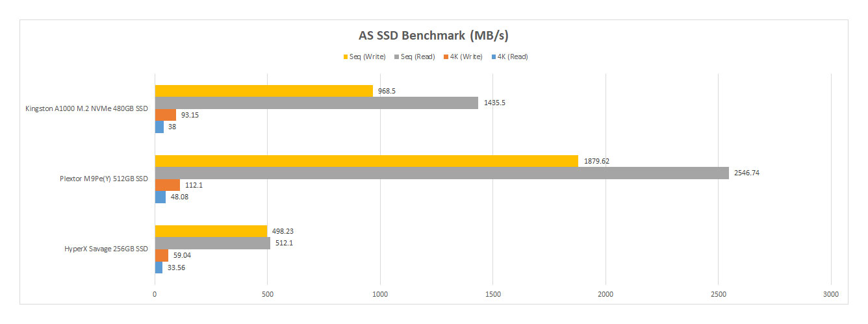Select the 59.04 data label
This screenshot has width=868, height=324.
182,255
